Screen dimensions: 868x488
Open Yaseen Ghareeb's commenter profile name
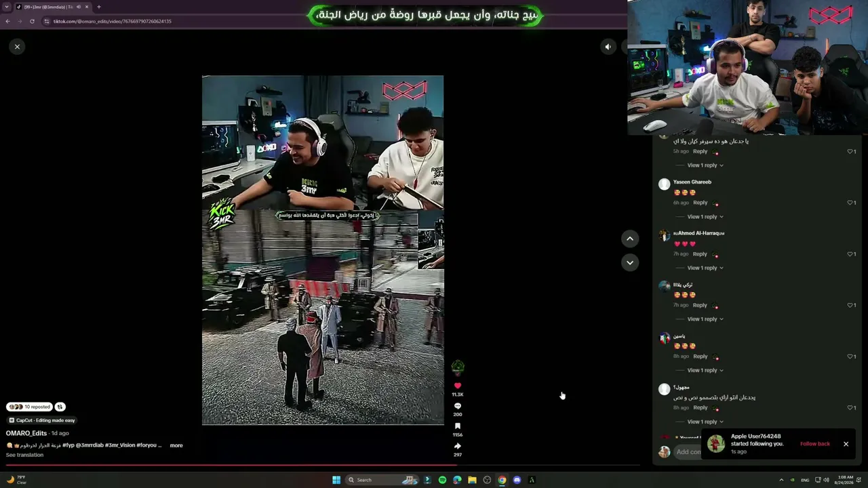pos(692,182)
